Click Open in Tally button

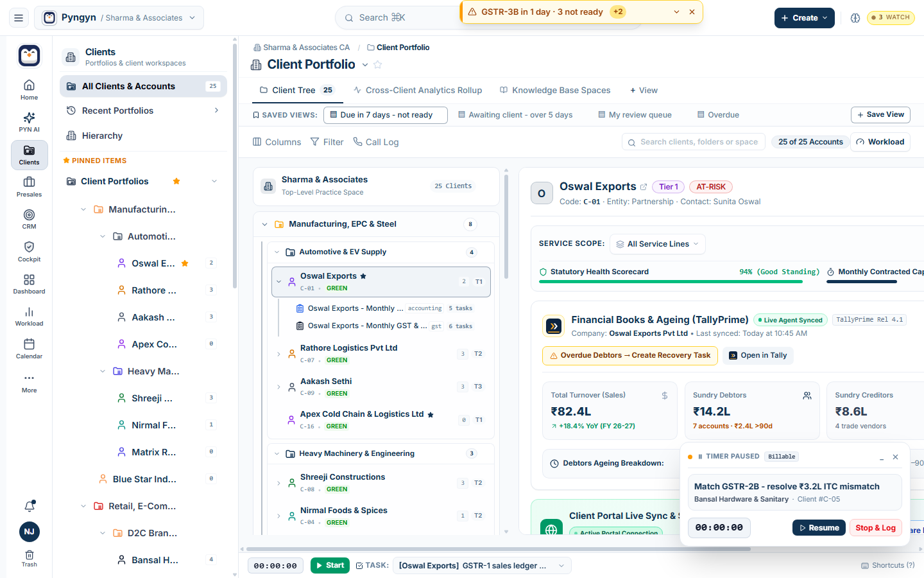coord(758,355)
